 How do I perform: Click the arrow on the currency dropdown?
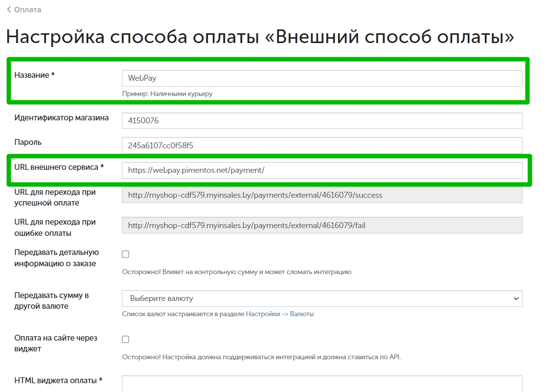[x=516, y=299]
